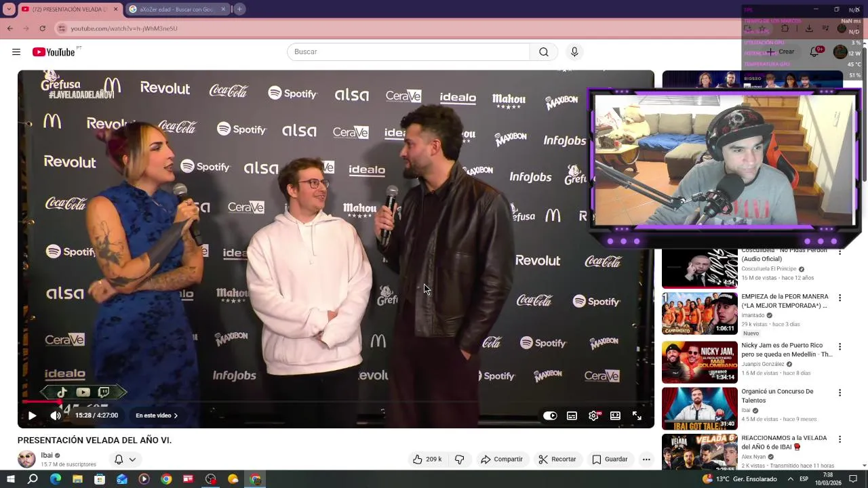Open player settings gear
The image size is (868, 488).
coord(593,415)
